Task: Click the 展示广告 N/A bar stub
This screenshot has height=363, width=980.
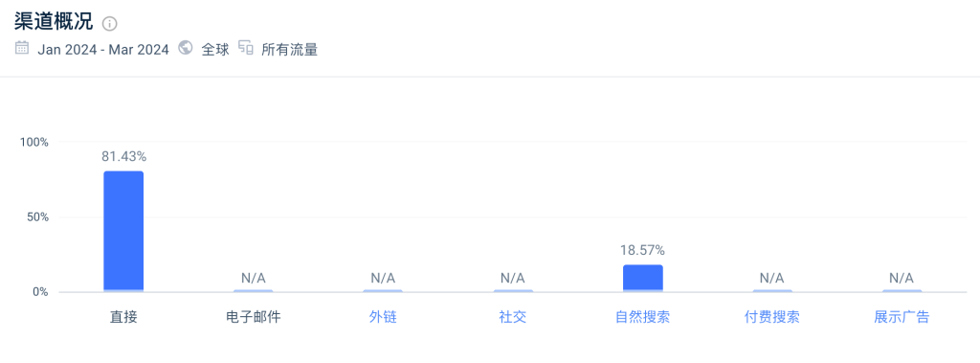Action: point(902,291)
